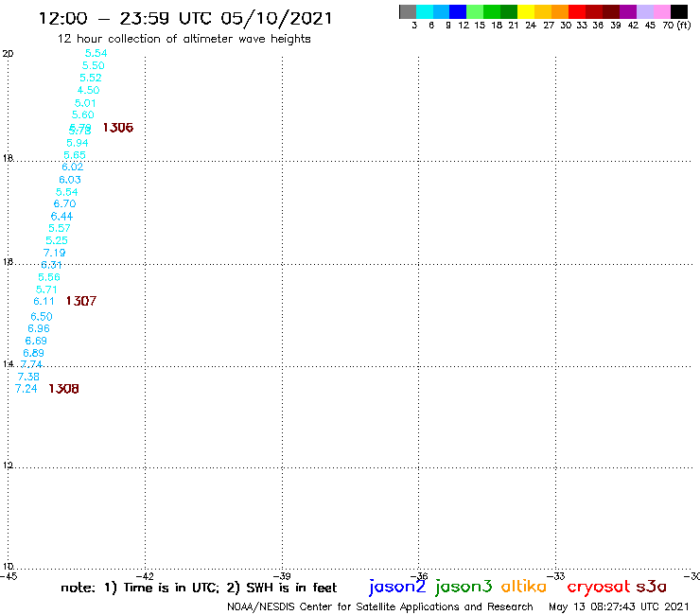Click the wave height value 5.57

tap(60, 228)
